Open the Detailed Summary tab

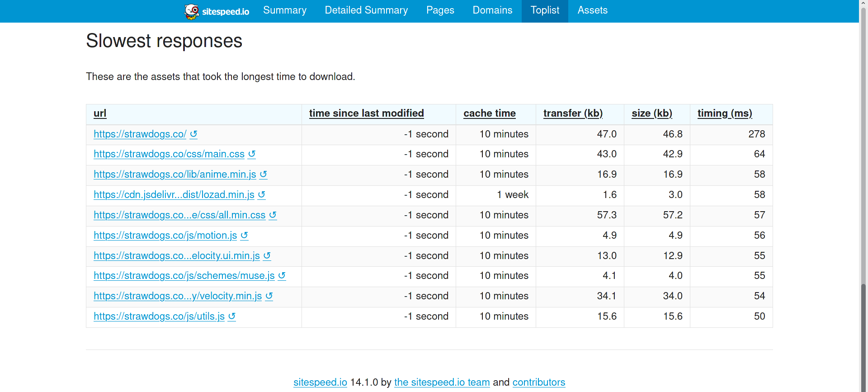(366, 10)
